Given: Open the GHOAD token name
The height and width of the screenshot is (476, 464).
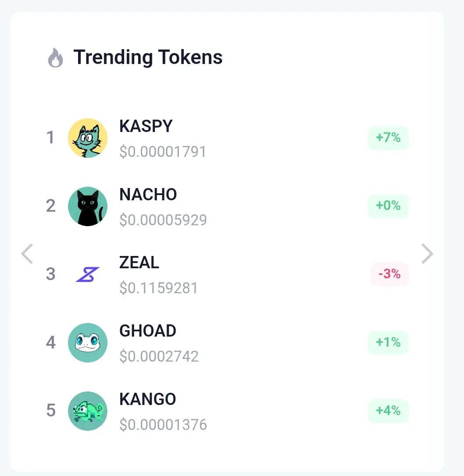Looking at the screenshot, I should tap(148, 330).
